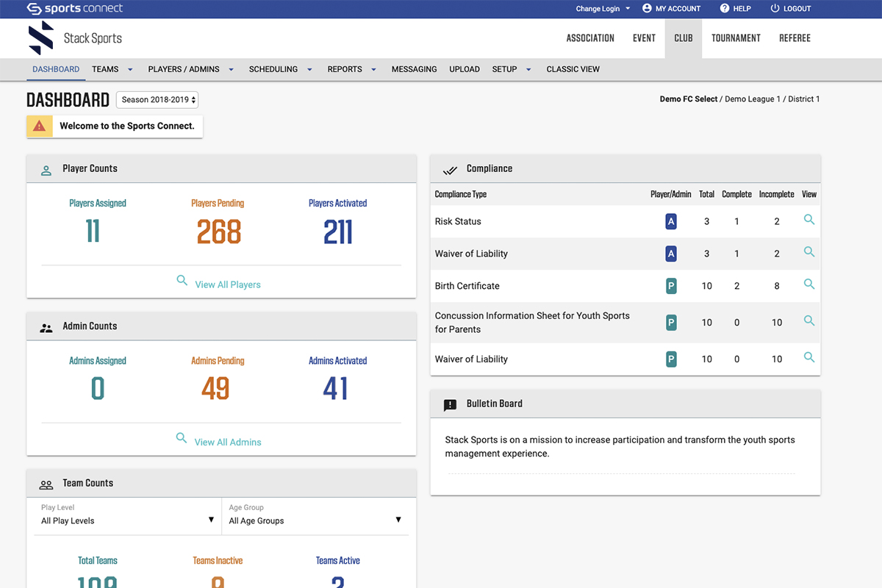Click the Players Assigned count 11
Viewport: 882px width, 588px height.
point(93,232)
